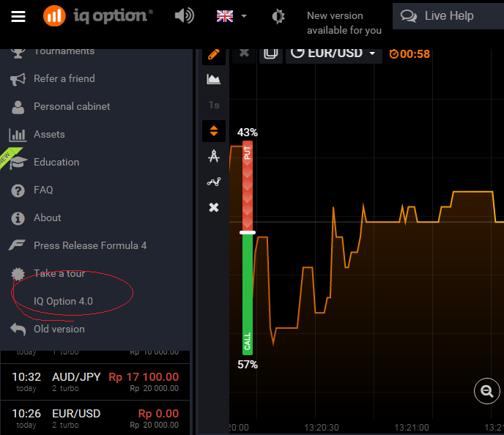Click the multi-window layout icon
This screenshot has height=435, width=504.
click(270, 53)
